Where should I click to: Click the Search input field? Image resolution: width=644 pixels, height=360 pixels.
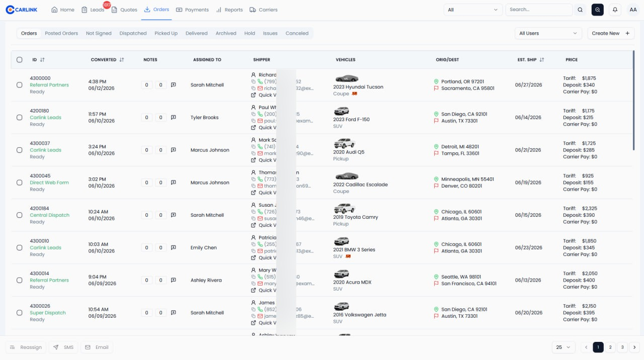539,10
